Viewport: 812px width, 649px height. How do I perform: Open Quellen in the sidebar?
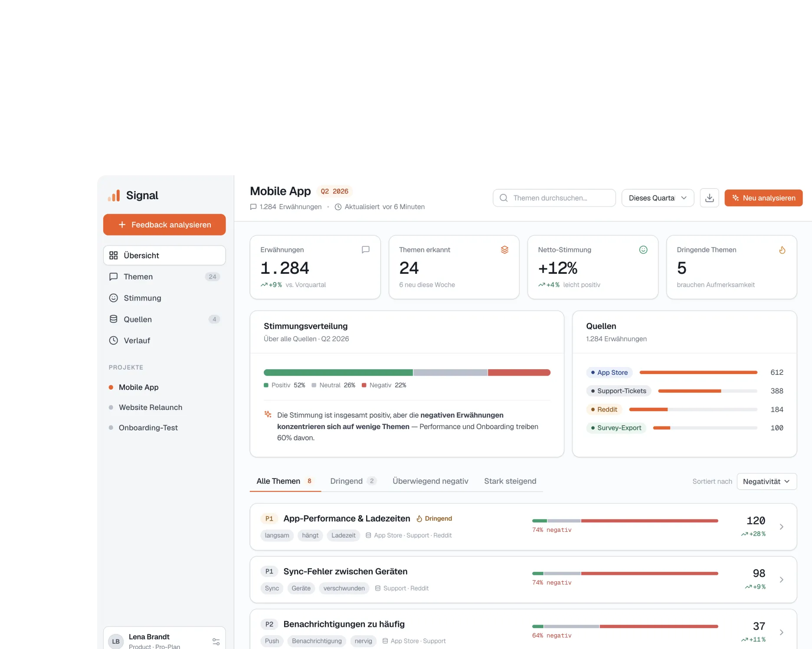coord(164,319)
